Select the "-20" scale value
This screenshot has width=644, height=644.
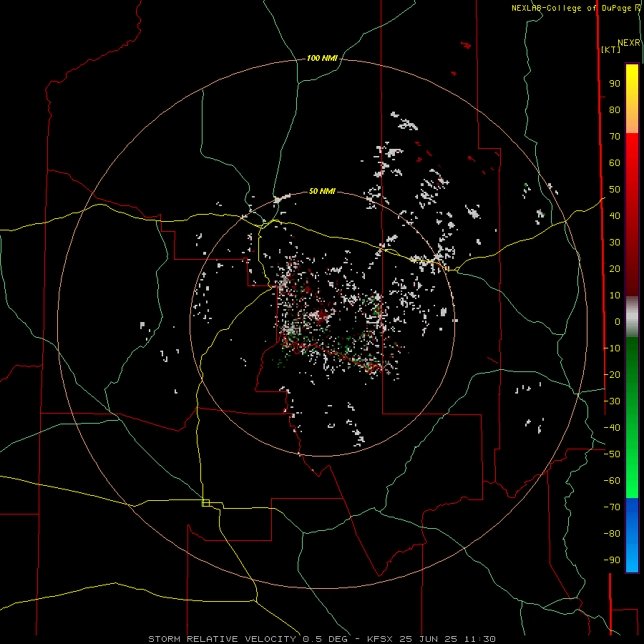coord(612,374)
